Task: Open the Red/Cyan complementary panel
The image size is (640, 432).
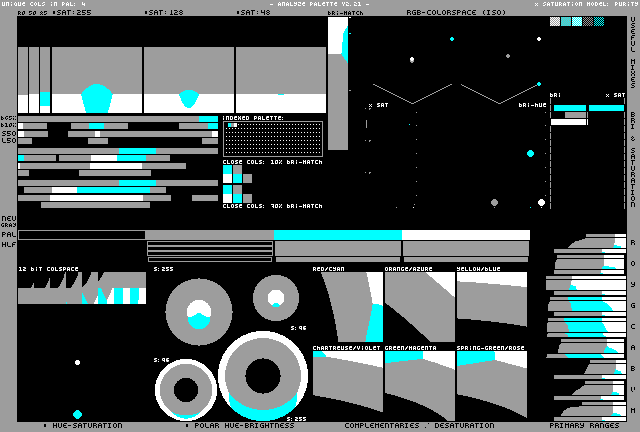Action: (347, 307)
